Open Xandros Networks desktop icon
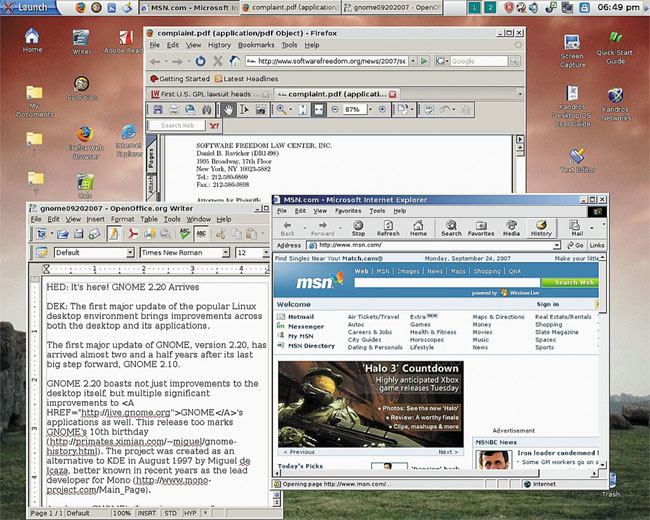The height and width of the screenshot is (520, 650). pos(616,104)
